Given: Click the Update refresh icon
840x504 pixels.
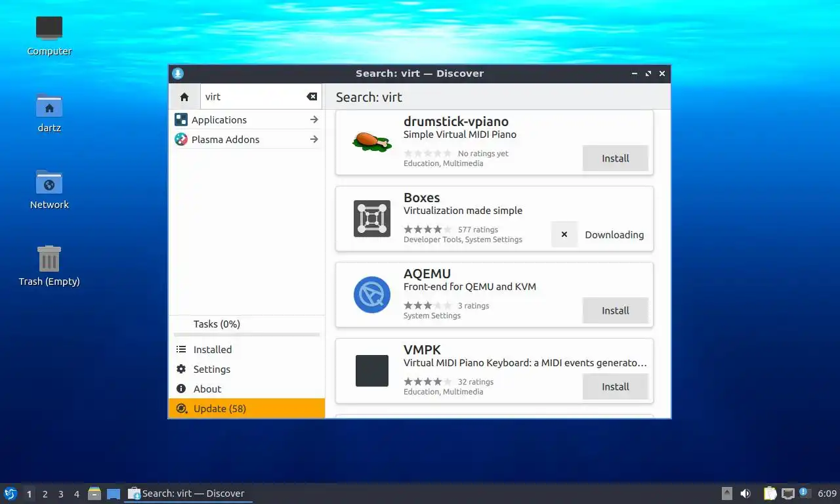Looking at the screenshot, I should (x=181, y=408).
